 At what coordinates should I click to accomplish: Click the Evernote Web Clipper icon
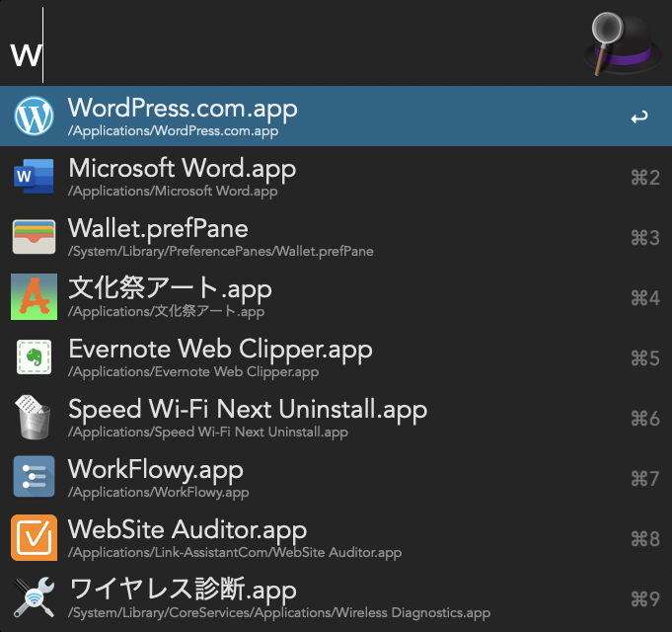(34, 356)
